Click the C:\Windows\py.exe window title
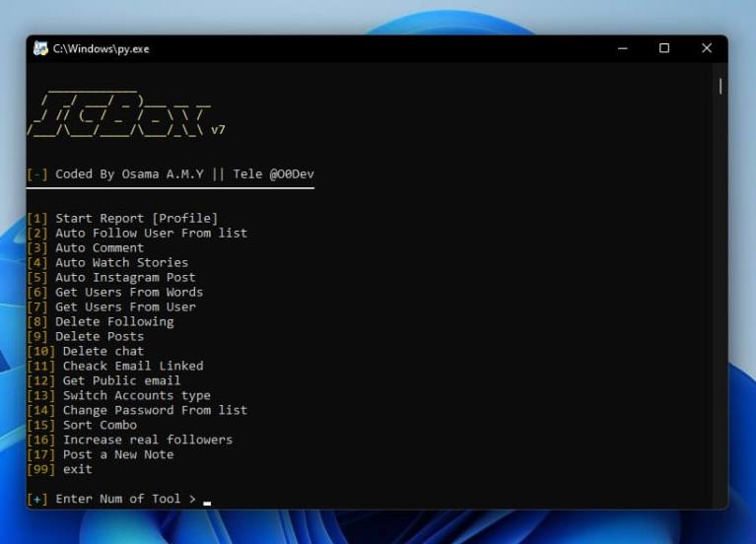Image resolution: width=756 pixels, height=544 pixels. coord(102,48)
